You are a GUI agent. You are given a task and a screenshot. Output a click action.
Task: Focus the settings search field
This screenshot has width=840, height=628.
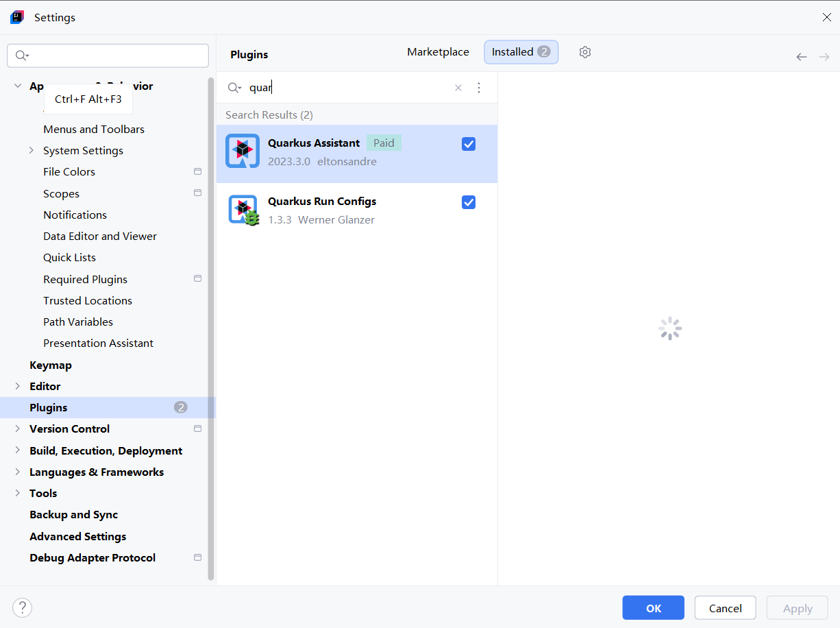point(108,56)
